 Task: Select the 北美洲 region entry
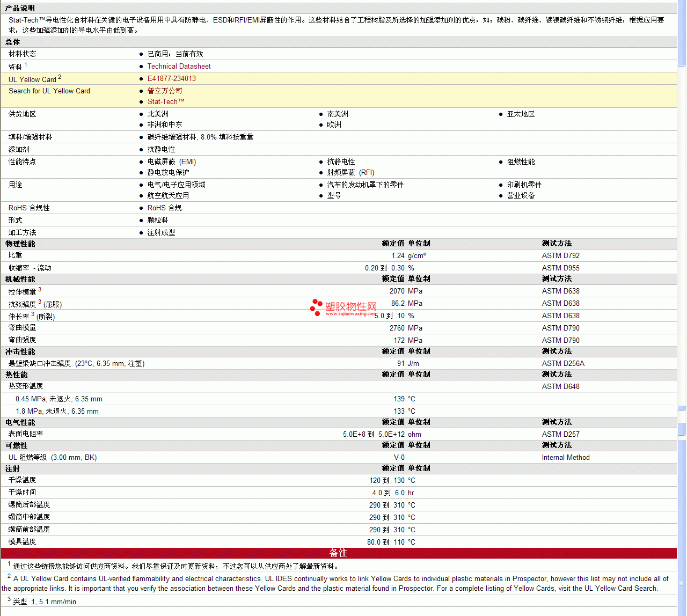158,114
